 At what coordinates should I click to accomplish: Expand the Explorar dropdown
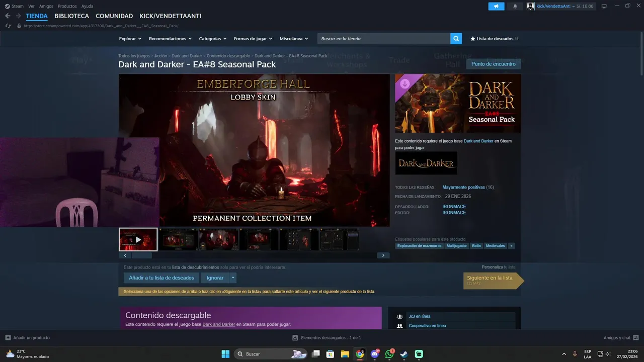[130, 39]
